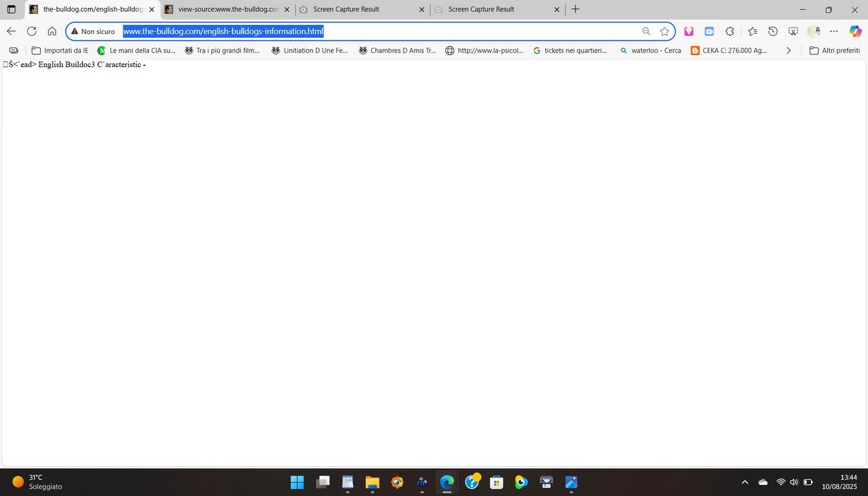868x496 pixels.
Task: Launch Copilot from toolbar
Action: (x=855, y=31)
